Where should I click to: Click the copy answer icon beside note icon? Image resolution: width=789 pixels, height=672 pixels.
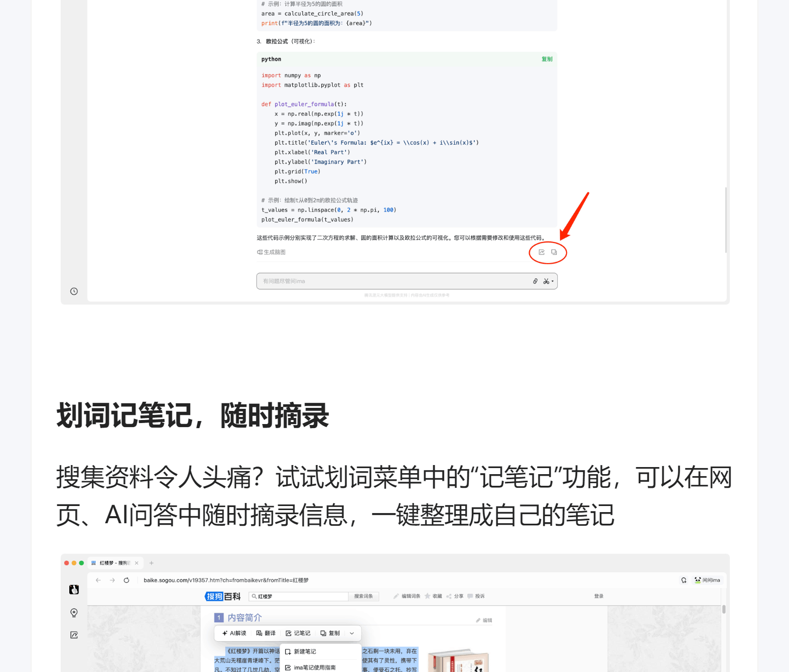tap(554, 252)
